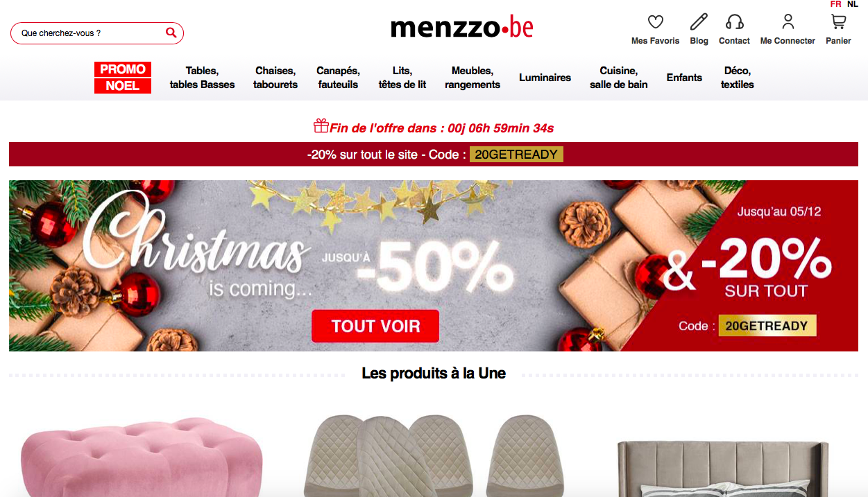Switch language to NL
This screenshot has height=497, width=868.
pos(853,4)
